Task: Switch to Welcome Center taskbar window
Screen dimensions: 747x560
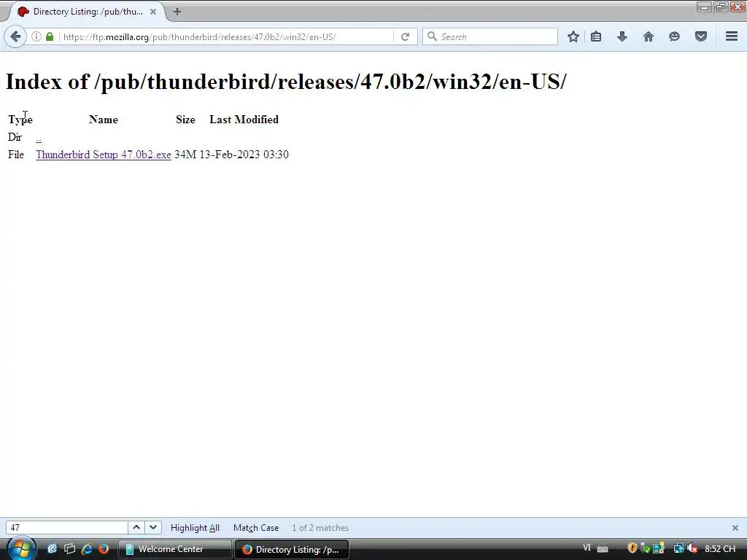Action: point(174,549)
